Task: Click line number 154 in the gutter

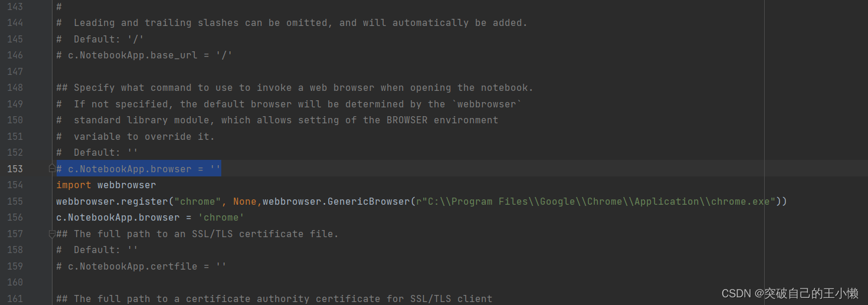Action: (x=15, y=185)
